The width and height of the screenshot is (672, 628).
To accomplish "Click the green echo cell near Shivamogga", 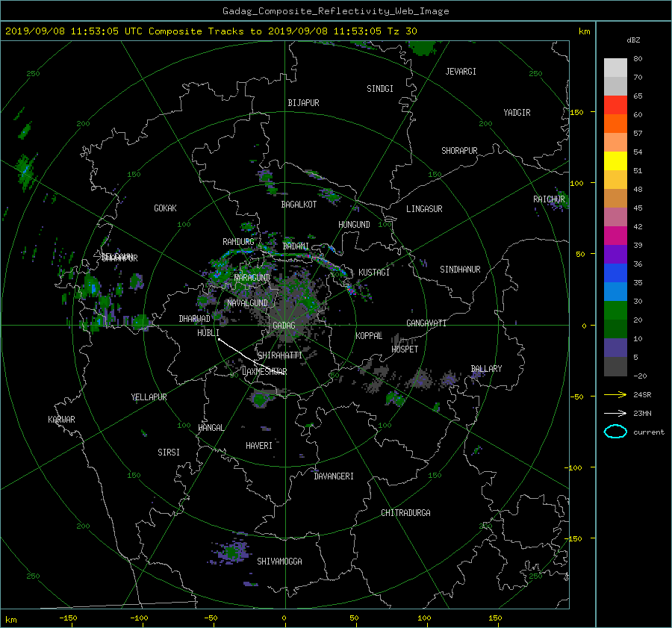I will (x=232, y=552).
